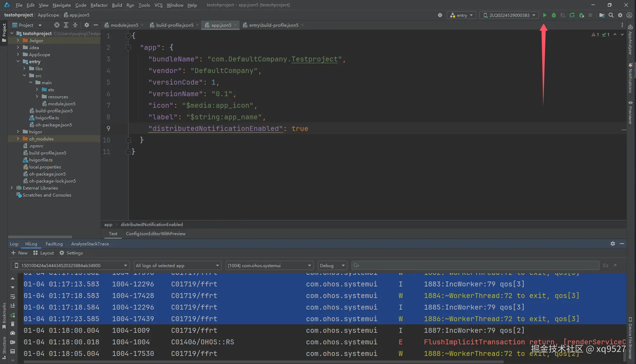636x364 pixels.
Task: Click the Layout button in log panel
Action: coord(44,253)
